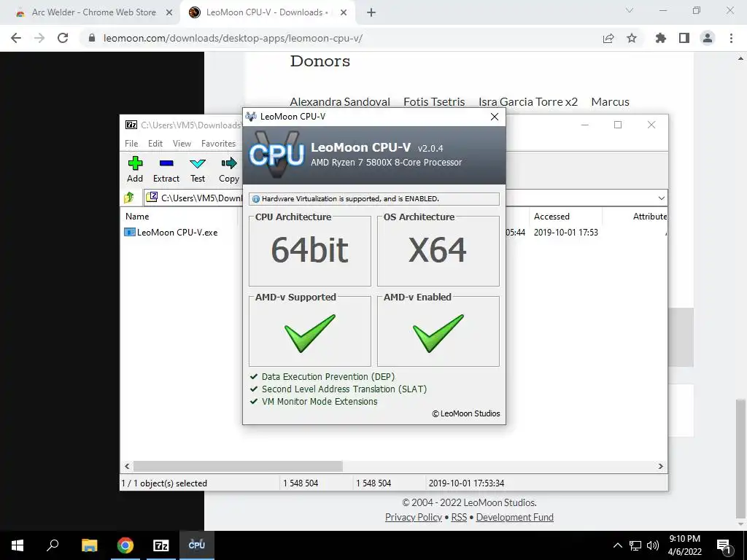
Task: Click the Chrome address bar URL
Action: pyautogui.click(x=233, y=38)
